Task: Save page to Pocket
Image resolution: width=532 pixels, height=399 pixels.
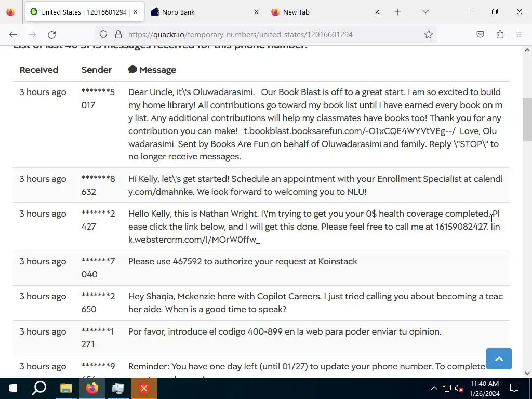Action: tap(480, 34)
